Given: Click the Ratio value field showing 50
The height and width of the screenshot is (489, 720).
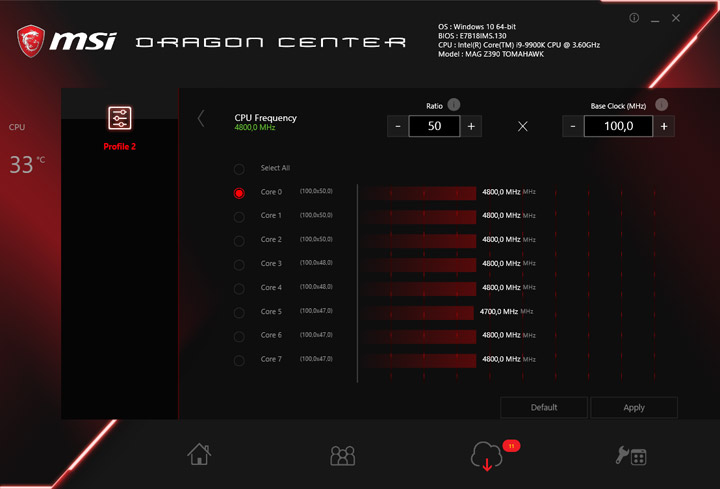Looking at the screenshot, I should pos(434,126).
